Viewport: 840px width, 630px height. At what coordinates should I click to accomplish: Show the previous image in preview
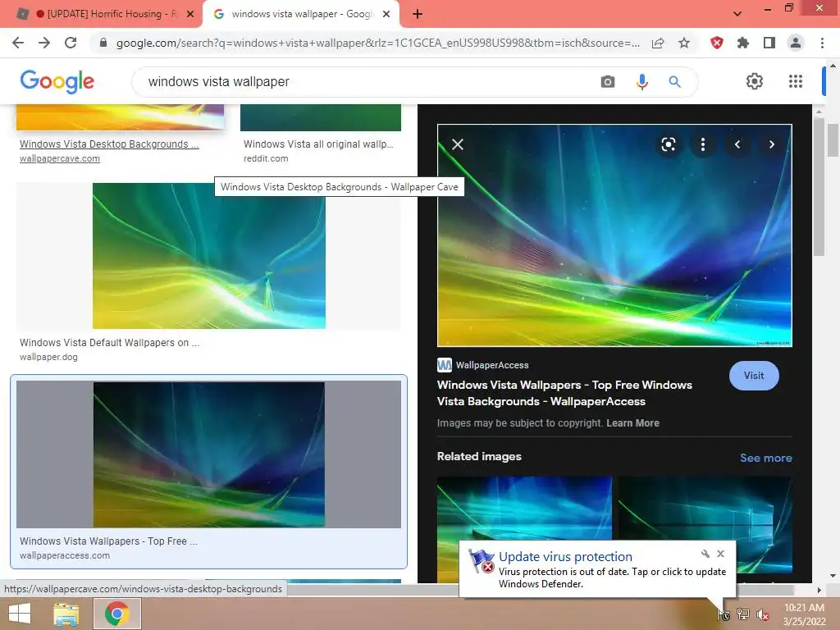coord(737,144)
